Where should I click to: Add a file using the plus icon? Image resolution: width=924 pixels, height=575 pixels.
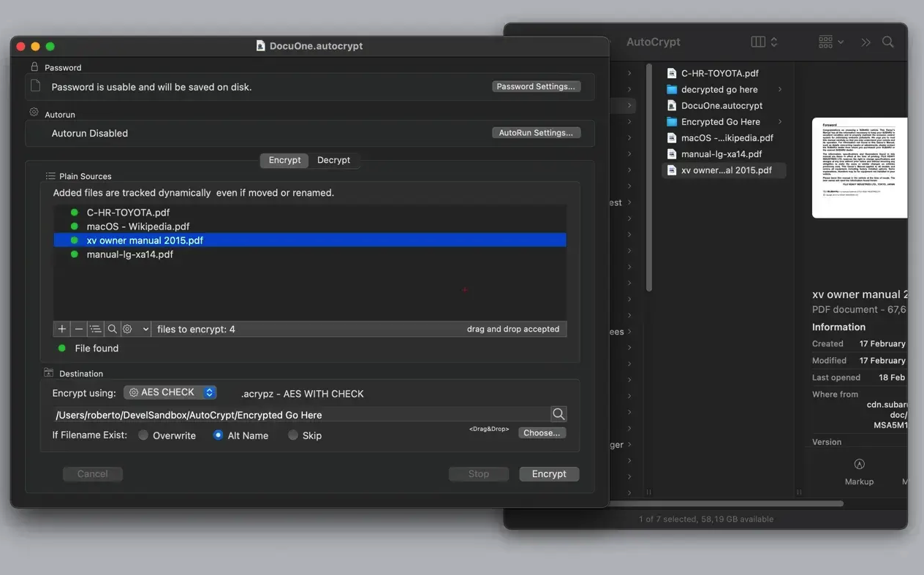[62, 329]
